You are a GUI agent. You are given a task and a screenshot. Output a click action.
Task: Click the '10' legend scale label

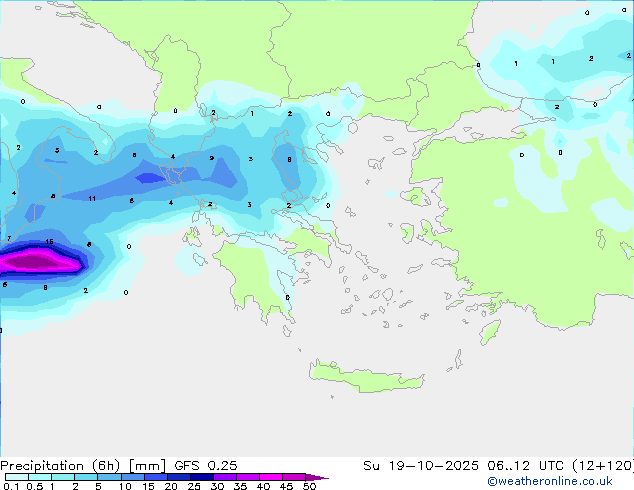[125, 486]
